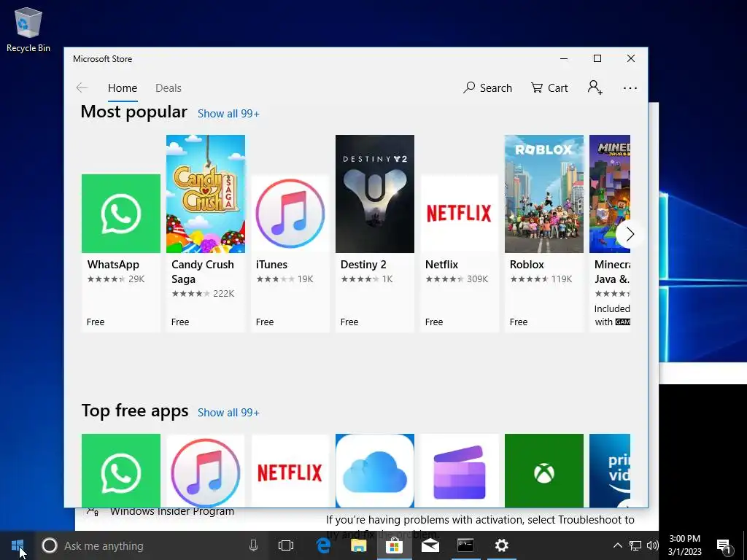Open the Recycle Bin desktop icon
This screenshot has width=747, height=560.
28,29
